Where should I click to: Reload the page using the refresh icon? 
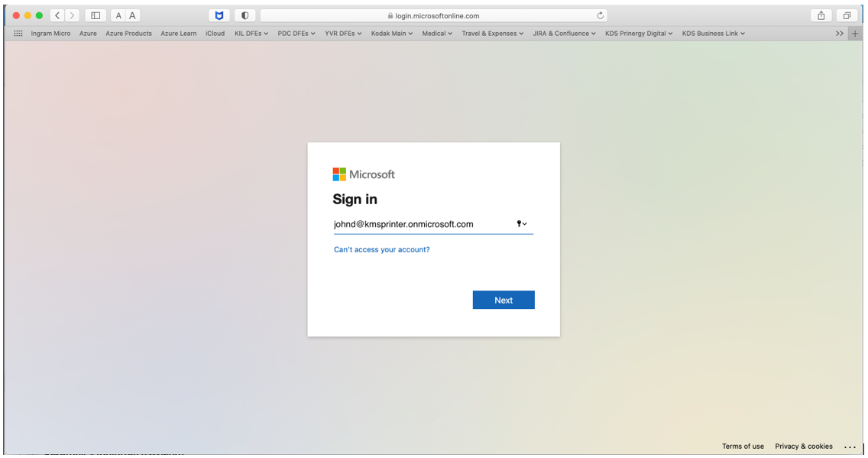click(x=600, y=15)
